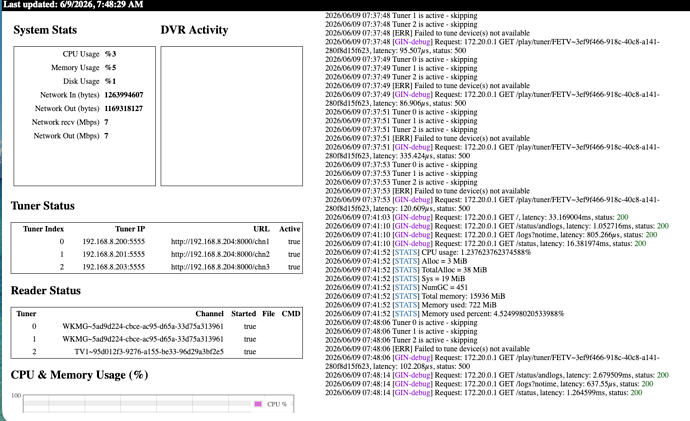The height and width of the screenshot is (421, 690).
Task: Click the empty DVR Activity panel box
Action: 231,116
